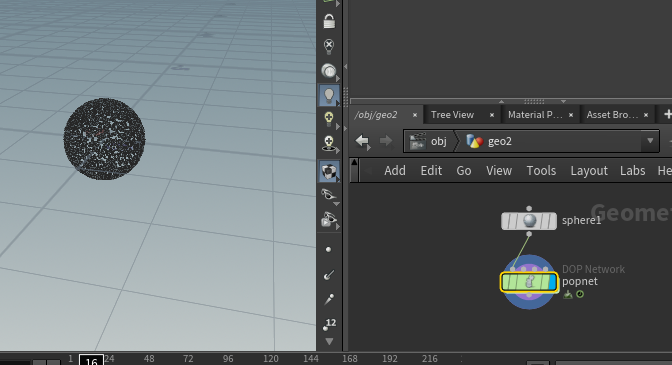This screenshot has height=365, width=672.
Task: Close the Material Palette tab
Action: pos(571,115)
